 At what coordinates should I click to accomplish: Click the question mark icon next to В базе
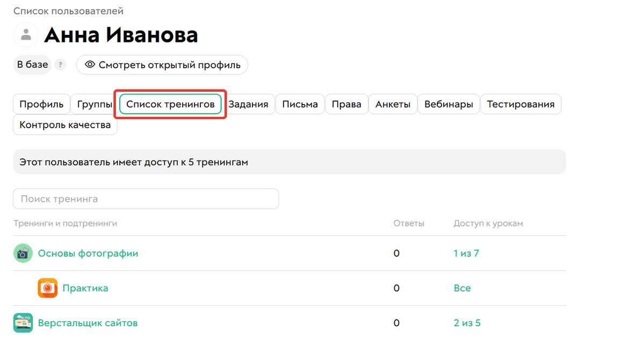60,64
